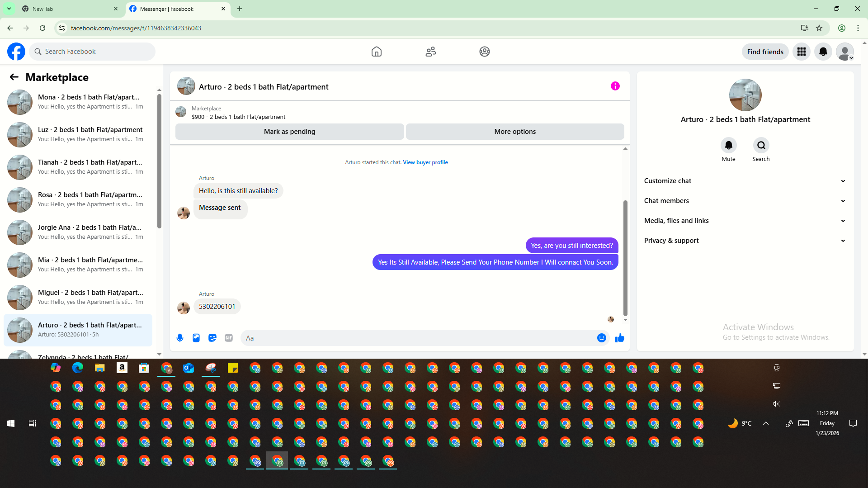Send a thumbs-up like
The height and width of the screenshot is (488, 868).
pos(619,338)
